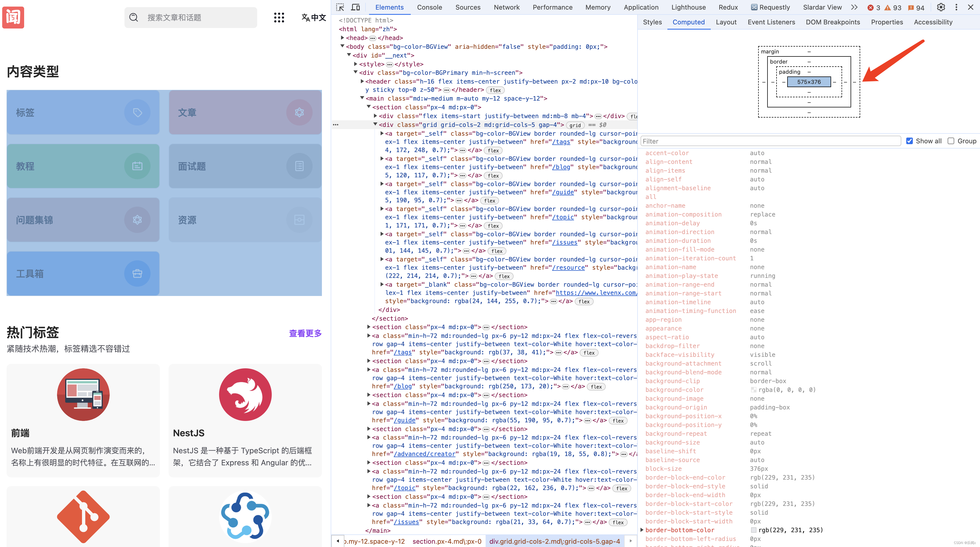
Task: Open the nine-dot apps grid menu
Action: (x=279, y=18)
